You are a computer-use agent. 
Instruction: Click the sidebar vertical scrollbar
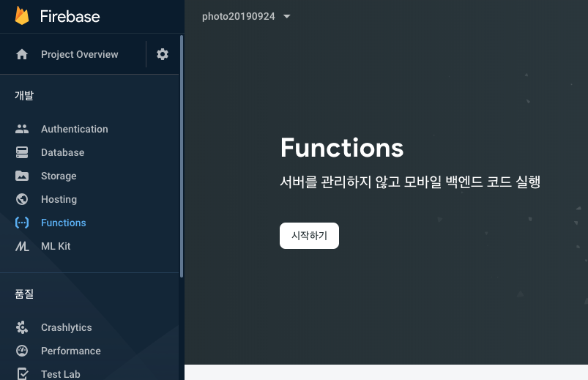pyautogui.click(x=182, y=156)
